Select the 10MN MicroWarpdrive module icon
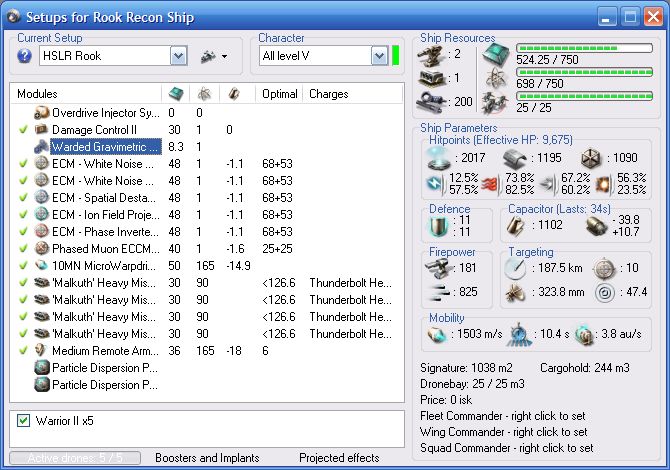Image resolution: width=670 pixels, height=470 pixels. 41,265
